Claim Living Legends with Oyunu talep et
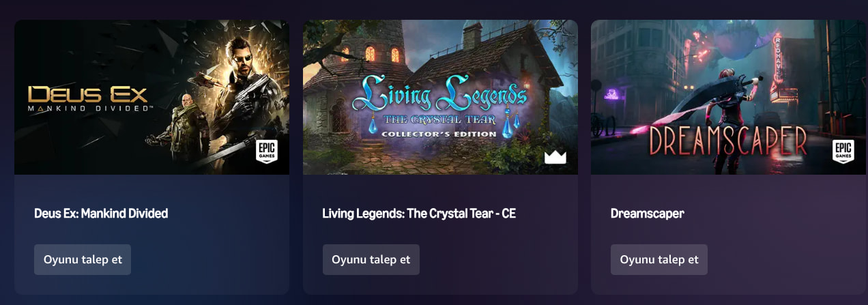 (371, 259)
